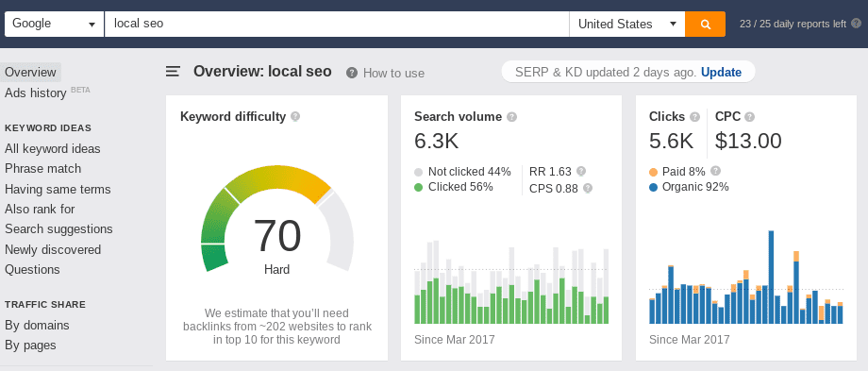Open help icon next to RR 1.63
The image size is (868, 371).
point(581,171)
